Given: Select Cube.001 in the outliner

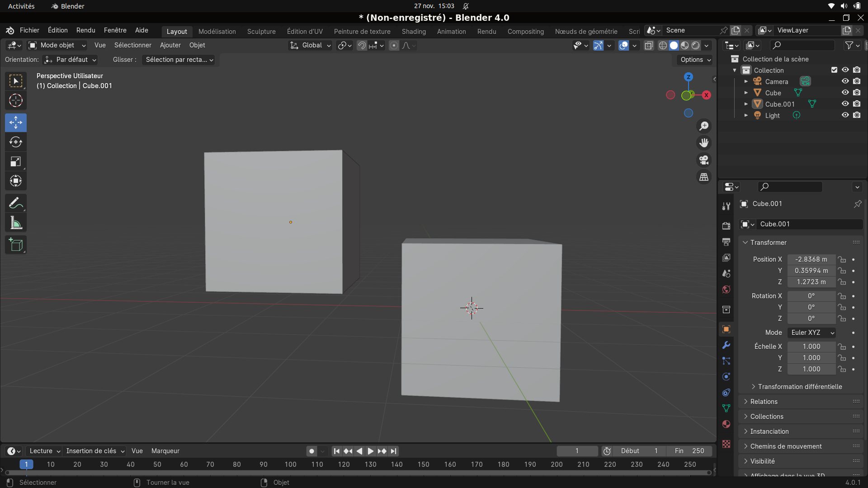Looking at the screenshot, I should click(x=779, y=104).
